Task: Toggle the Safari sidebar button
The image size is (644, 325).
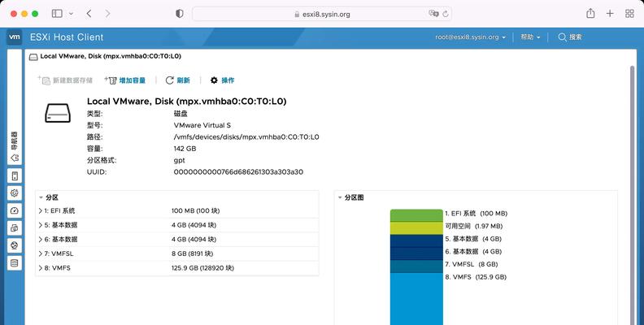Action: point(57,14)
